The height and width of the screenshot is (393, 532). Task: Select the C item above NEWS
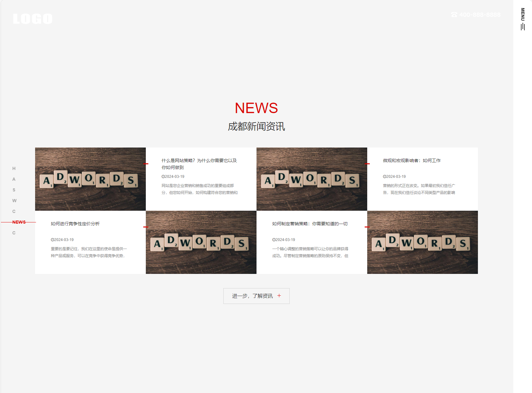click(x=14, y=211)
